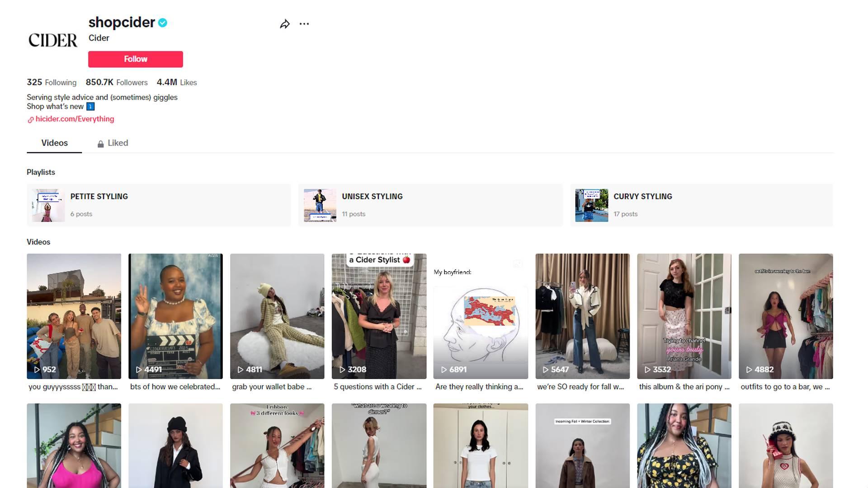Image resolution: width=868 pixels, height=488 pixels.
Task: Open 'what are u wearing to dinner' video
Action: pos(379,446)
